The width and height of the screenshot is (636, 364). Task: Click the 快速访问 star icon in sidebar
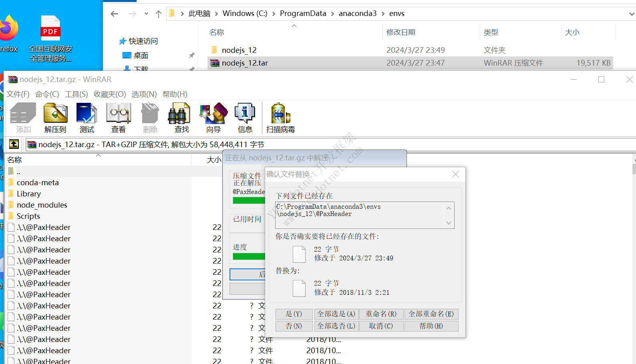click(123, 41)
